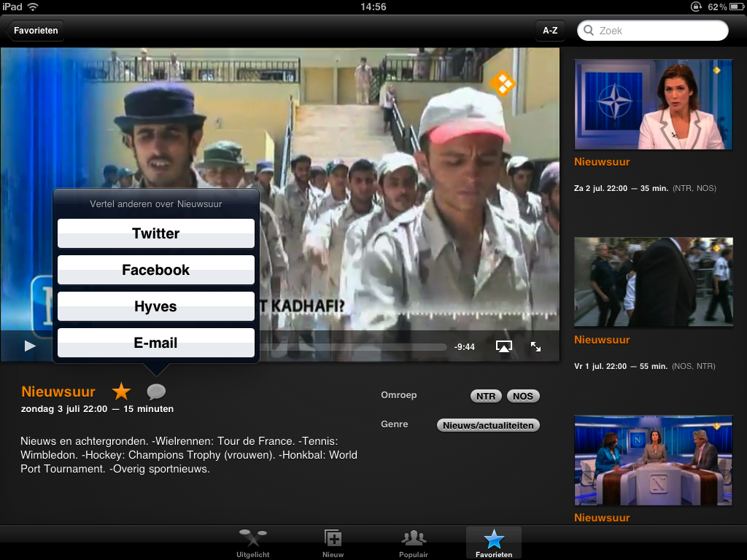Enter fullscreen video mode

(535, 347)
